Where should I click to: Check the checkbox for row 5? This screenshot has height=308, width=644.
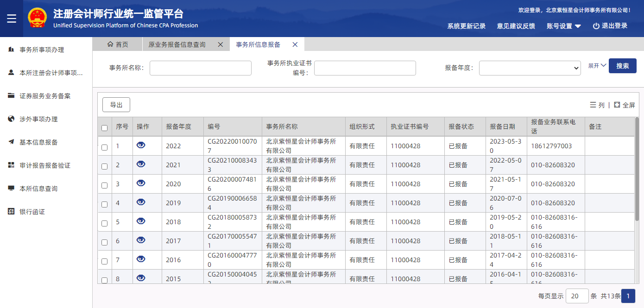(104, 223)
